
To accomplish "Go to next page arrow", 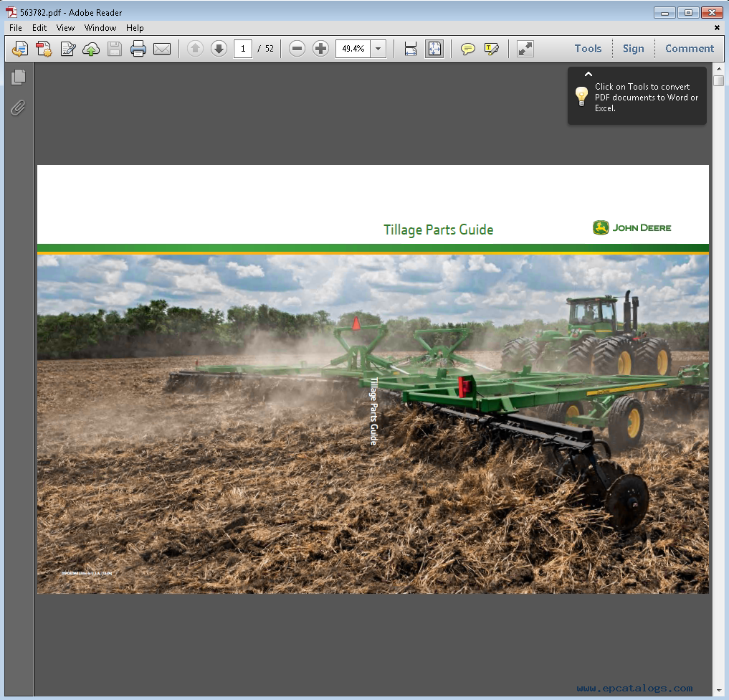I will [219, 49].
